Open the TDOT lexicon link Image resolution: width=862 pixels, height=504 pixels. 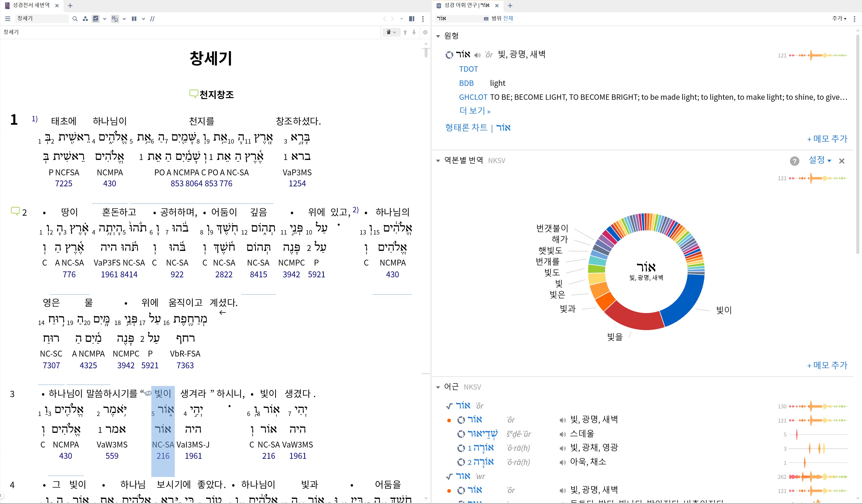[468, 69]
